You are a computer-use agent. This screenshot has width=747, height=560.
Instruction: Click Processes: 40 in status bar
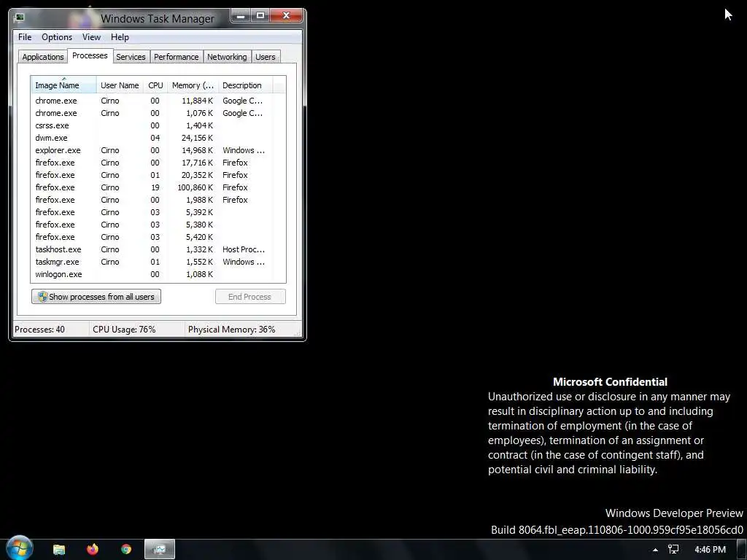(40, 330)
